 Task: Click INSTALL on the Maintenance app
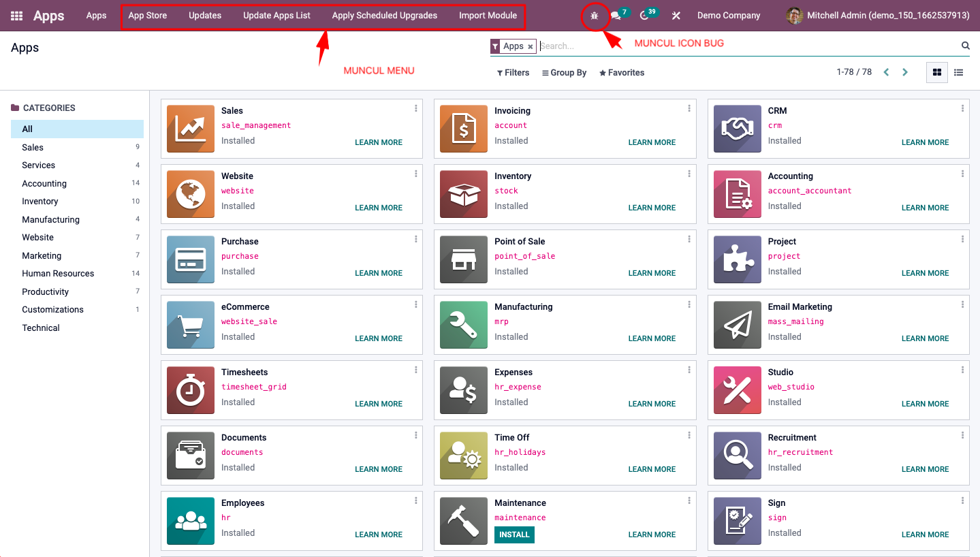[x=513, y=535]
